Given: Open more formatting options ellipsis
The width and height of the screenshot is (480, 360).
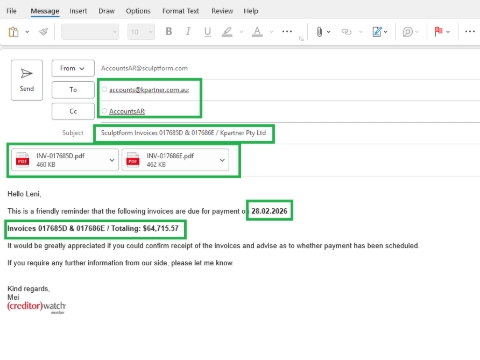Looking at the screenshot, I should [287, 32].
